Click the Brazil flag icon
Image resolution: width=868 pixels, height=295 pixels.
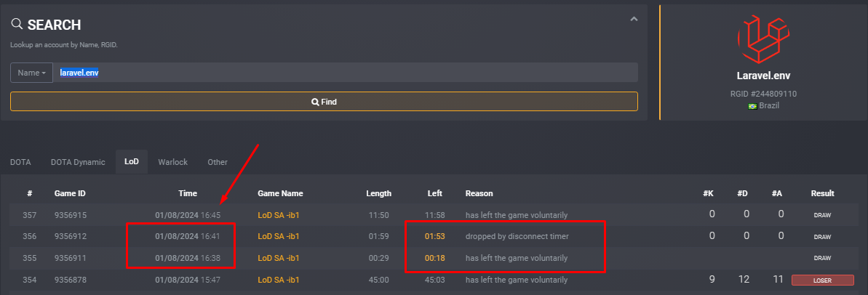(753, 105)
